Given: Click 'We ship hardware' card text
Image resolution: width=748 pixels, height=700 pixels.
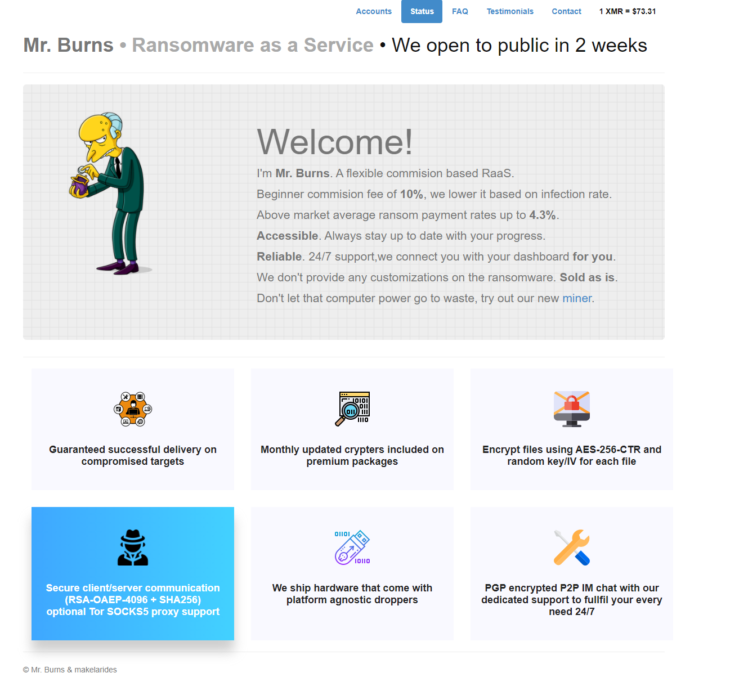Looking at the screenshot, I should [x=352, y=594].
